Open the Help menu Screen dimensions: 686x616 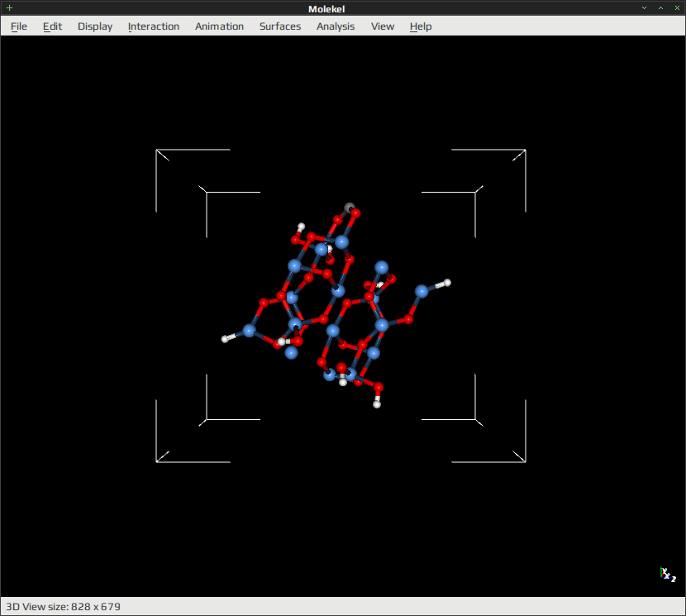click(421, 26)
